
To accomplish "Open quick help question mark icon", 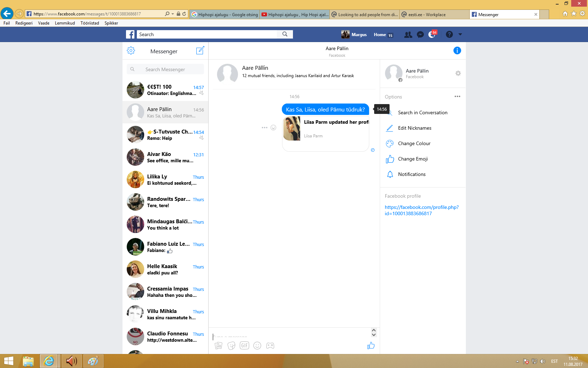I will coord(449,34).
